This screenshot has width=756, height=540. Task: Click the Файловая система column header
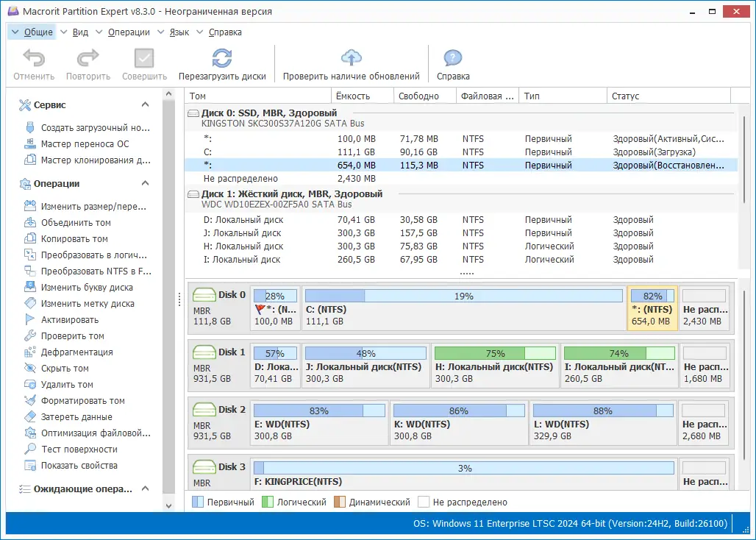point(486,96)
